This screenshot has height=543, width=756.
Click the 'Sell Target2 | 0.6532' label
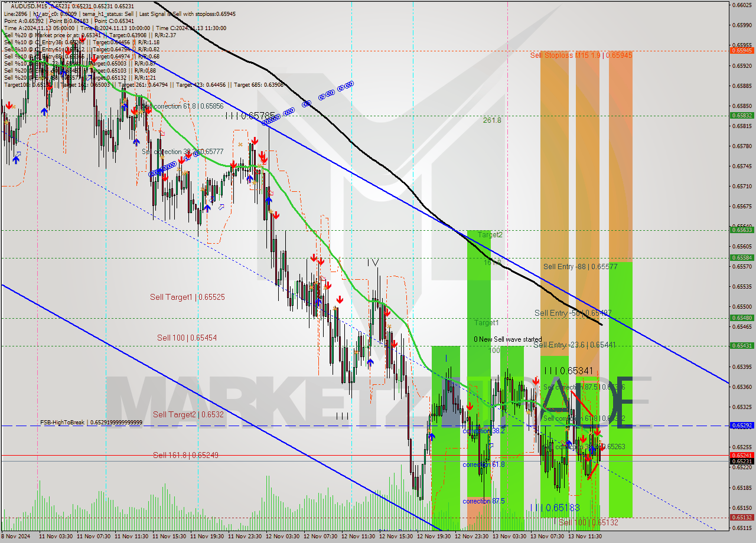coord(188,414)
